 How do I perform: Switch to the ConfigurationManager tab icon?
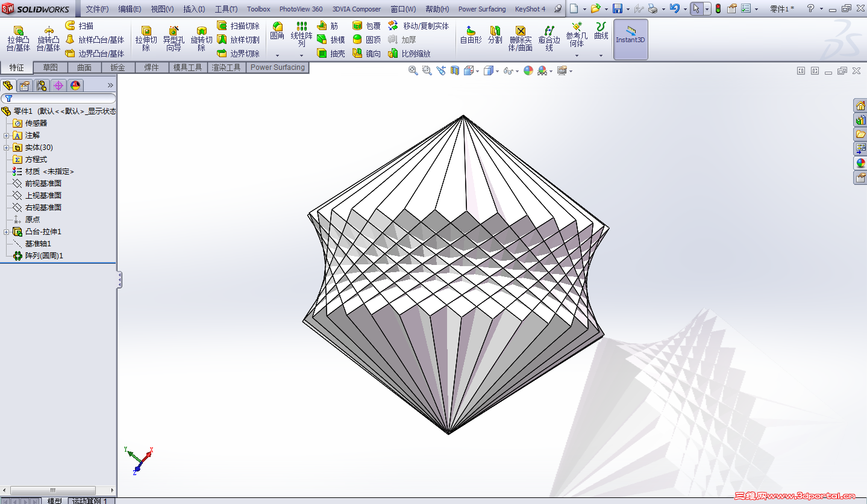[x=42, y=86]
